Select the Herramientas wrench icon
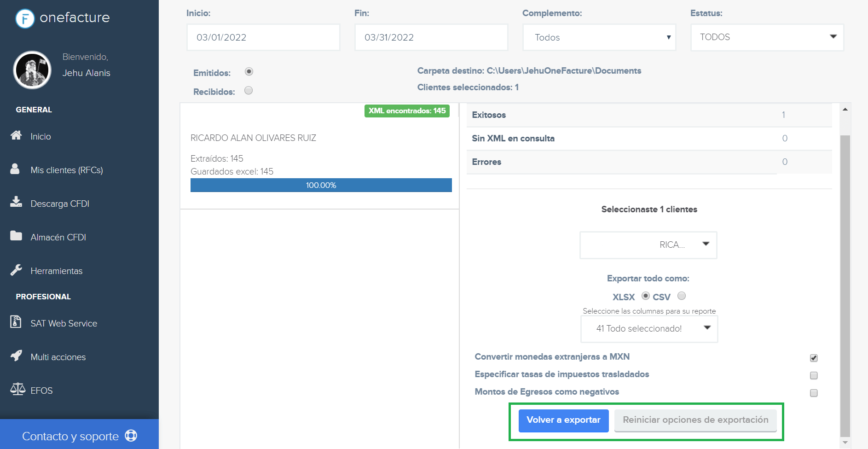 (x=16, y=269)
